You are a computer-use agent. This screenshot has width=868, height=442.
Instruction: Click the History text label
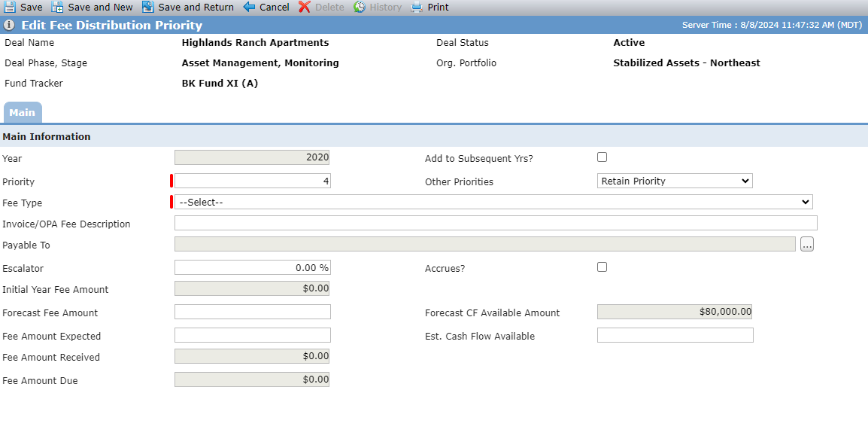click(x=386, y=8)
